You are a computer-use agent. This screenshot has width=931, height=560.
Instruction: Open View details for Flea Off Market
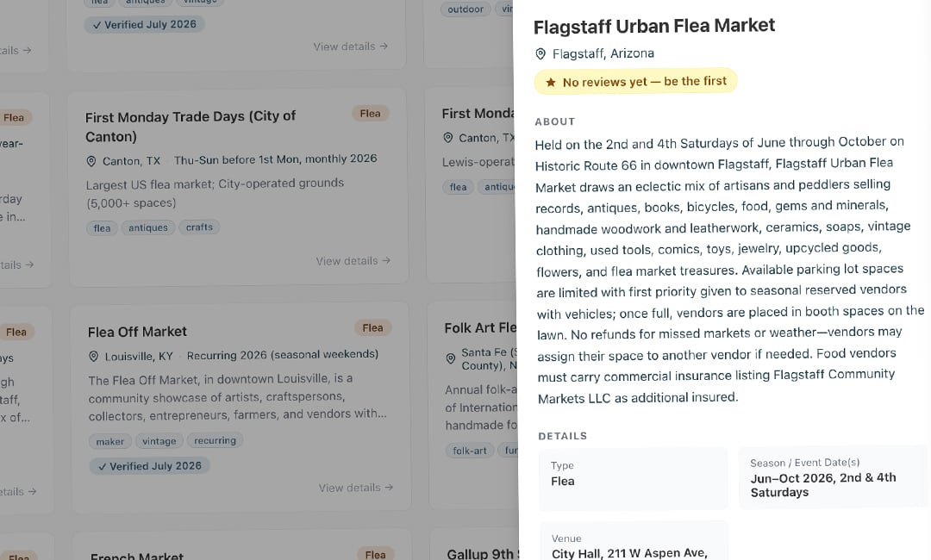click(356, 488)
